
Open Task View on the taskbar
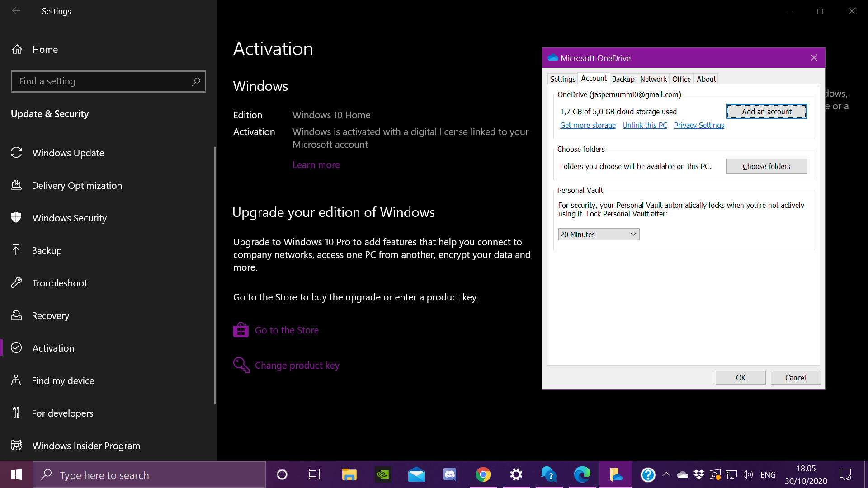(x=315, y=474)
